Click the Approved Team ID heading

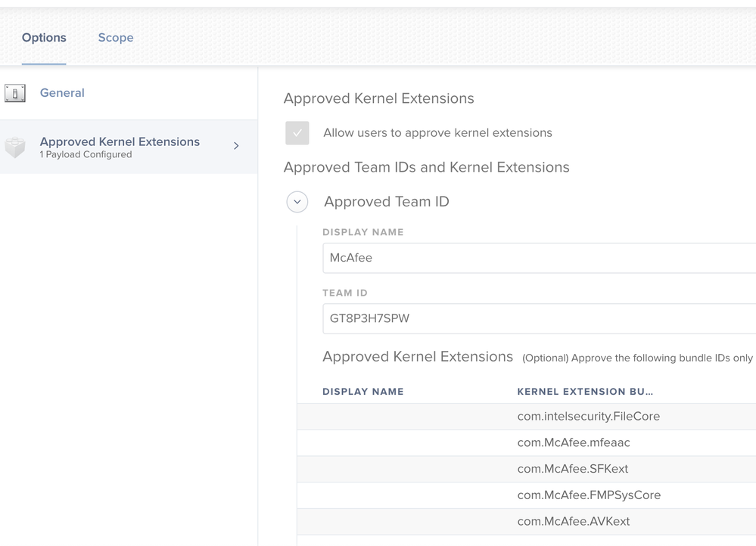(x=387, y=201)
